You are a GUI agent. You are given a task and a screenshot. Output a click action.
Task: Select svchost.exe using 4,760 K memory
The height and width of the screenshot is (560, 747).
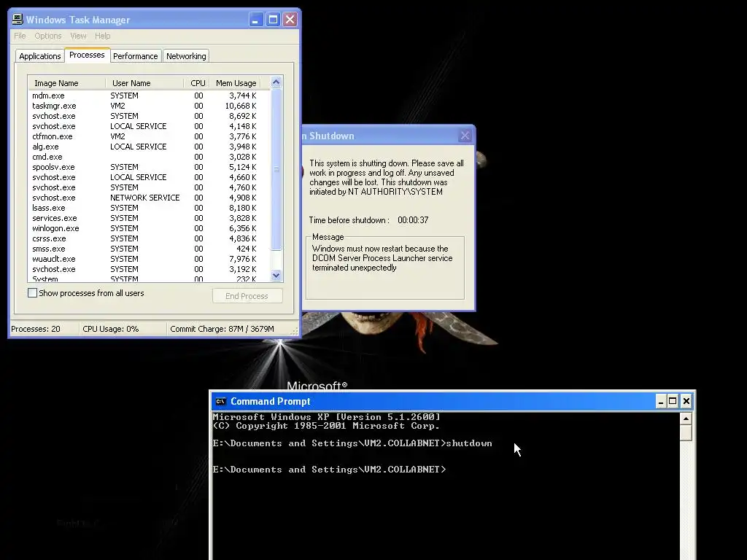click(x=149, y=187)
